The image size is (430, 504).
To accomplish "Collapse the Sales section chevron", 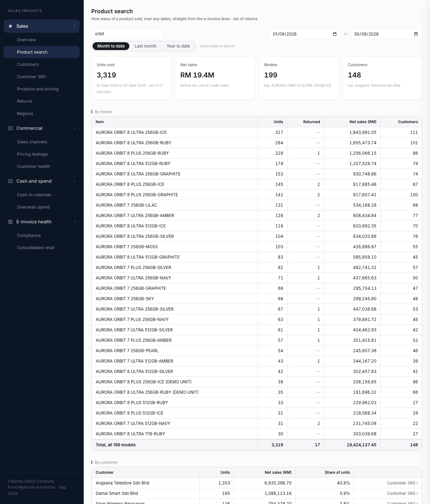I will coord(75,26).
